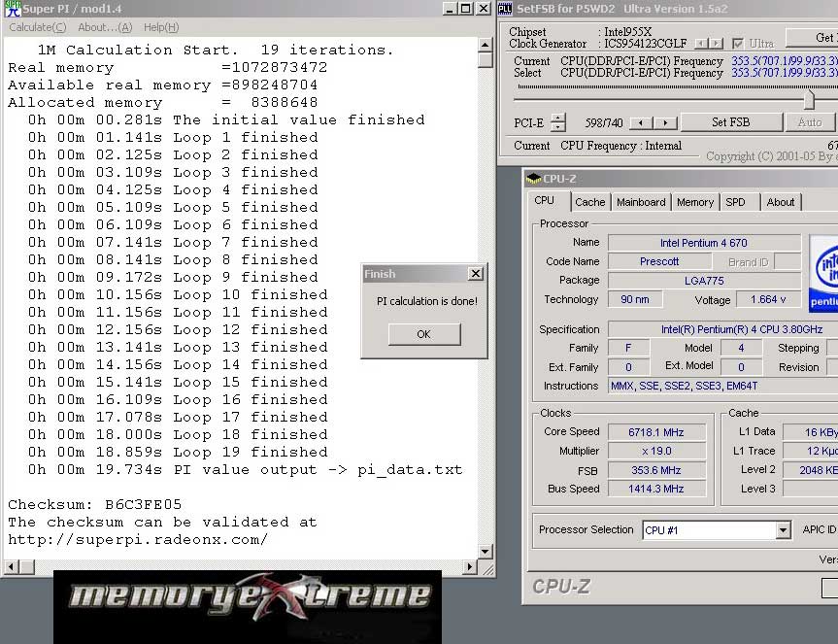Viewport: 838px width, 644px height.
Task: Click the FSB value '353.6 MHz'
Action: (x=656, y=470)
